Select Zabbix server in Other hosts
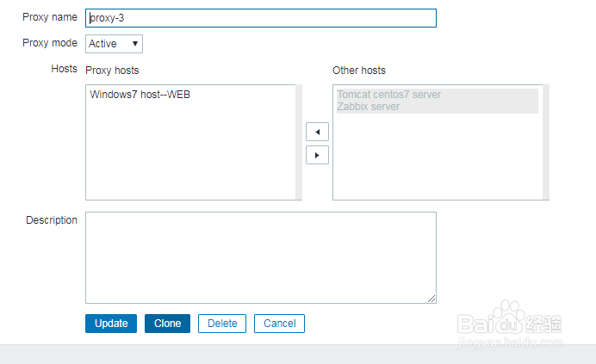596x364 pixels. pos(369,107)
